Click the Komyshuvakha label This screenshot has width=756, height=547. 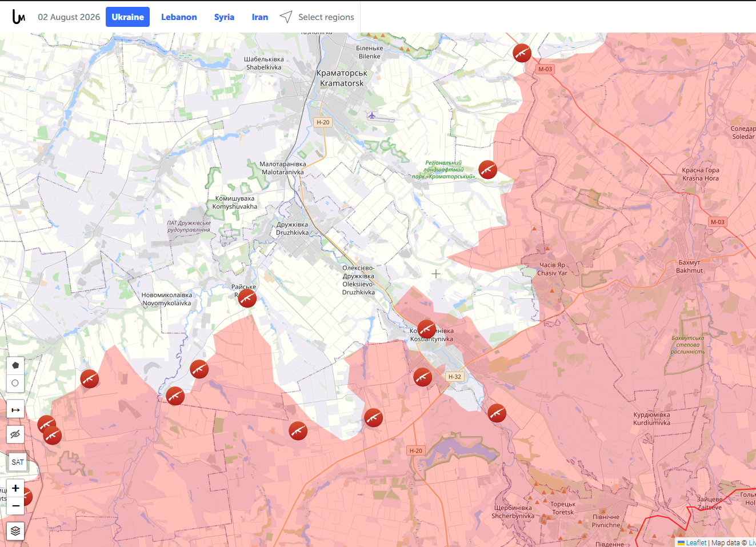click(x=235, y=203)
